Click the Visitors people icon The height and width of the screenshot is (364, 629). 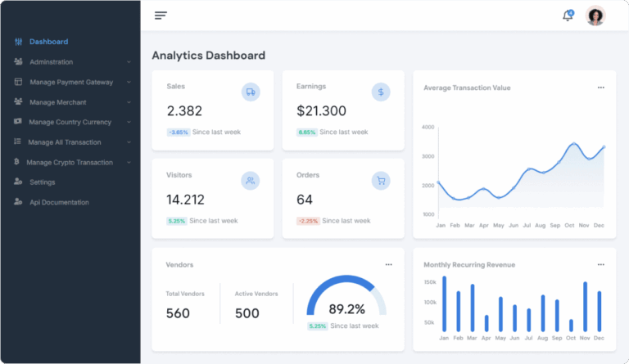click(251, 181)
